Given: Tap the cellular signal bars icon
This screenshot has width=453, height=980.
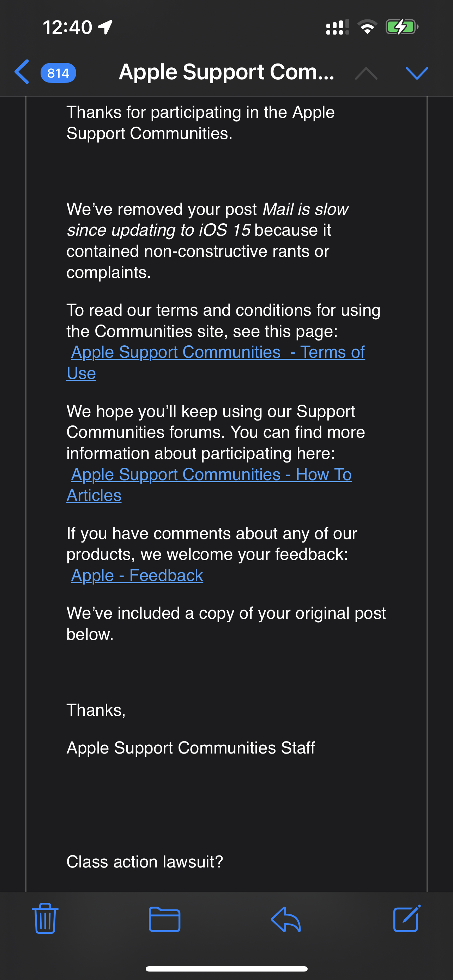Looking at the screenshot, I should (x=337, y=28).
